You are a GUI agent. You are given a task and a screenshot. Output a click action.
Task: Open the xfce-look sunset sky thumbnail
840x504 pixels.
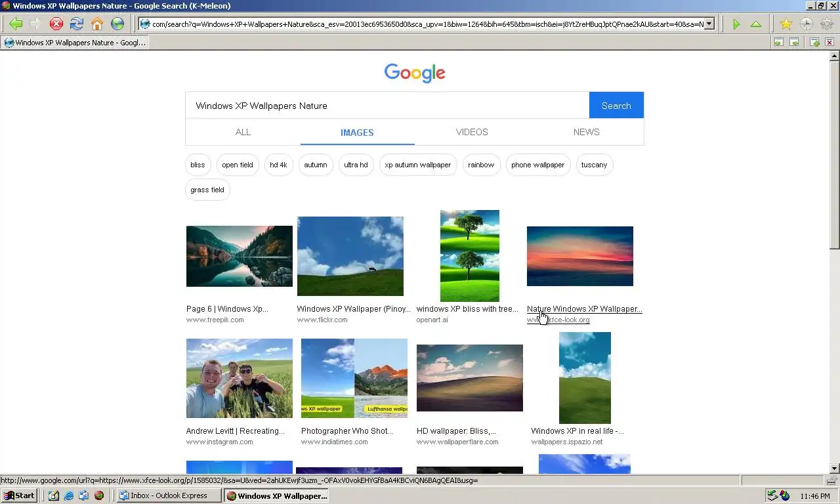coord(580,256)
